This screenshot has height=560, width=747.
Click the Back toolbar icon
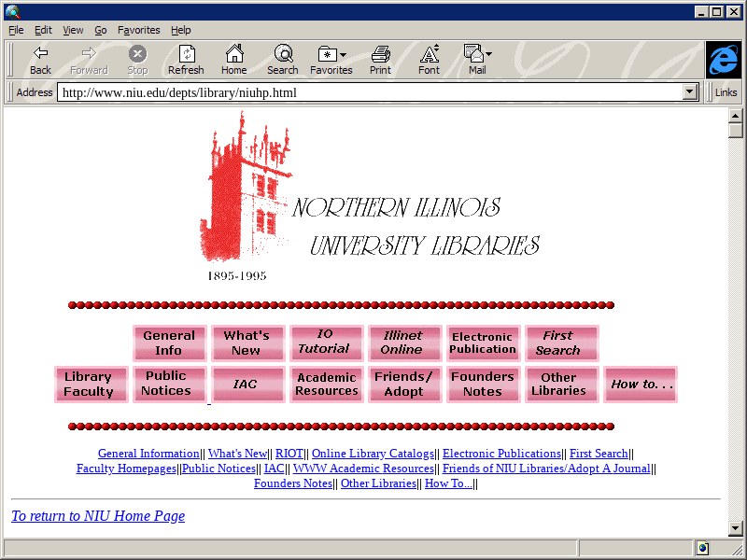pos(40,60)
